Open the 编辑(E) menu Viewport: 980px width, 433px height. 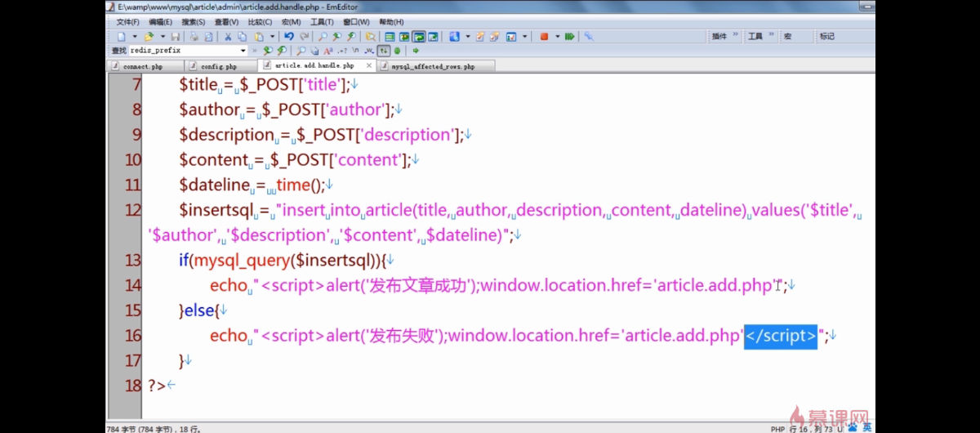pos(161,22)
